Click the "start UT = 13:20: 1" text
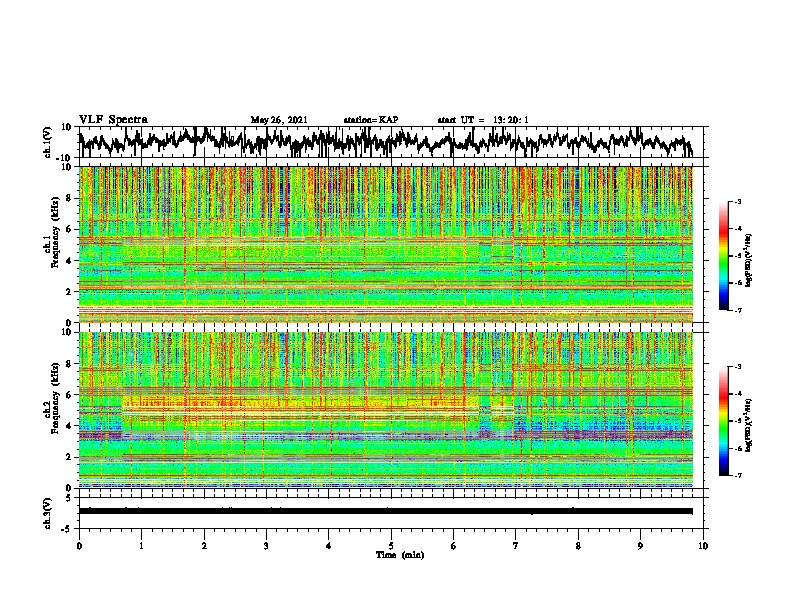This screenshot has height=612, width=792. [x=483, y=120]
